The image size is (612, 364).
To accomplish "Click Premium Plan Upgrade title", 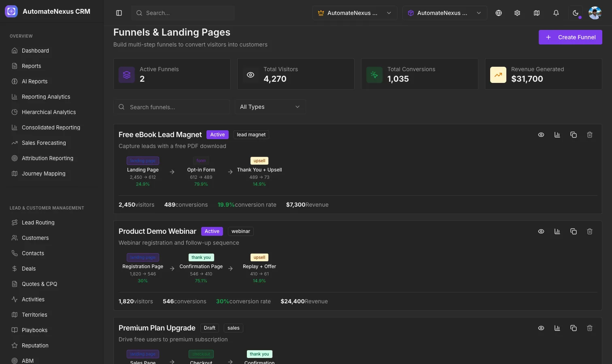I will (157, 328).
